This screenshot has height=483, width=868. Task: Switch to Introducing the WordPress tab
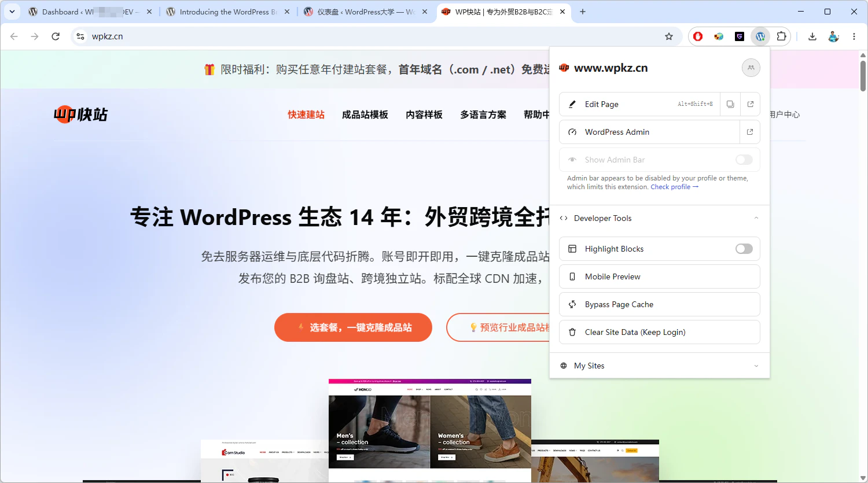point(229,12)
